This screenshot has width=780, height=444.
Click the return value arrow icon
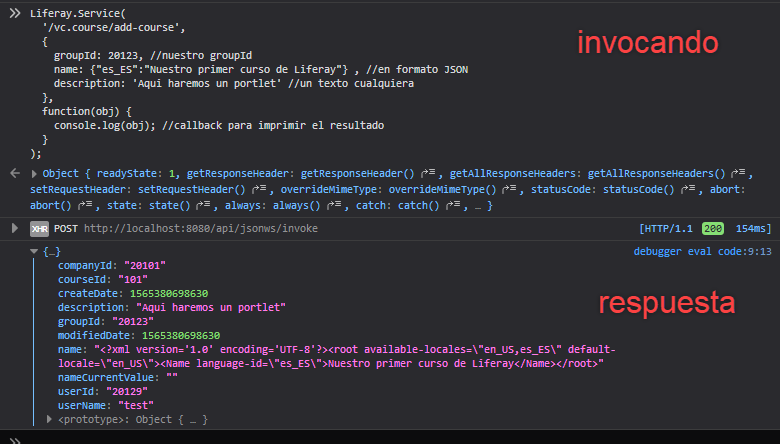coord(15,173)
